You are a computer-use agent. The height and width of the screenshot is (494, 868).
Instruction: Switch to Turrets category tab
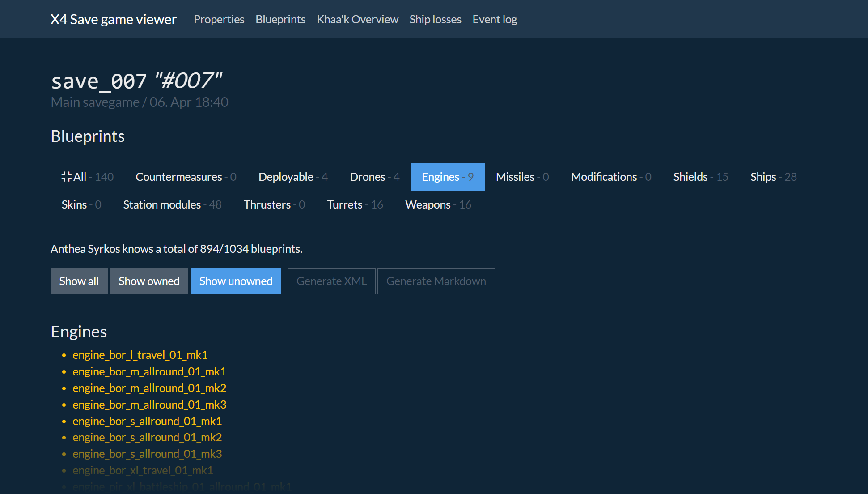point(355,204)
